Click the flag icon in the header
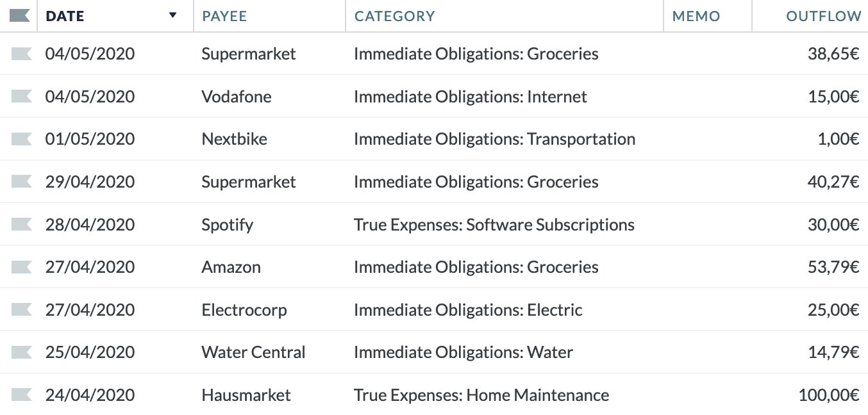Image resolution: width=868 pixels, height=415 pixels. 20,15
